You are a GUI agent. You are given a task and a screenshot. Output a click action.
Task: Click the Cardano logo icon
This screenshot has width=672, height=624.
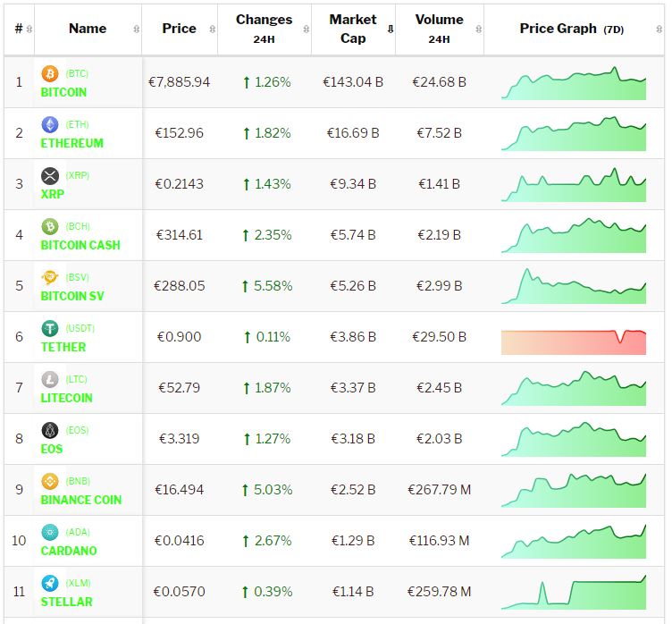pos(50,532)
